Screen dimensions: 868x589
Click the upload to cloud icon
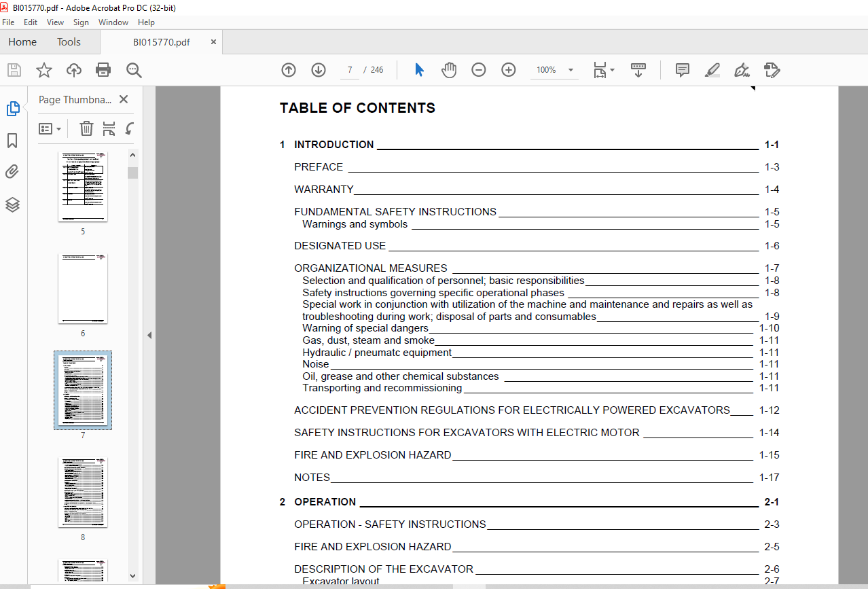click(74, 70)
